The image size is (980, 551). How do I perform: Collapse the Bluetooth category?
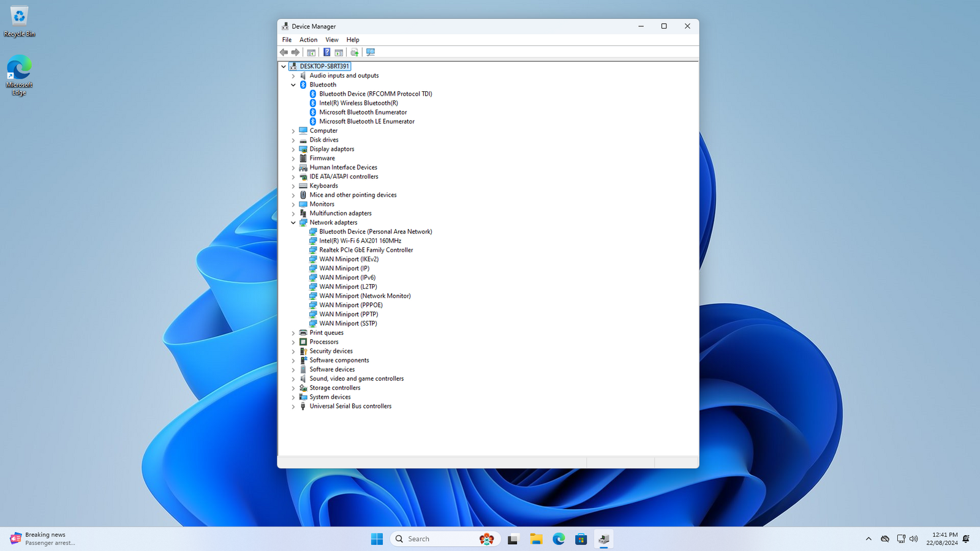pyautogui.click(x=293, y=84)
